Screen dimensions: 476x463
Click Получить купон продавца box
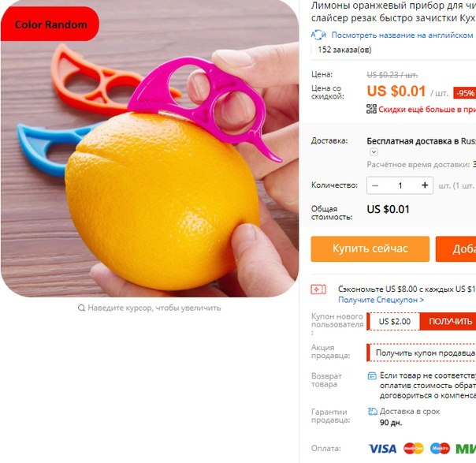click(x=422, y=353)
